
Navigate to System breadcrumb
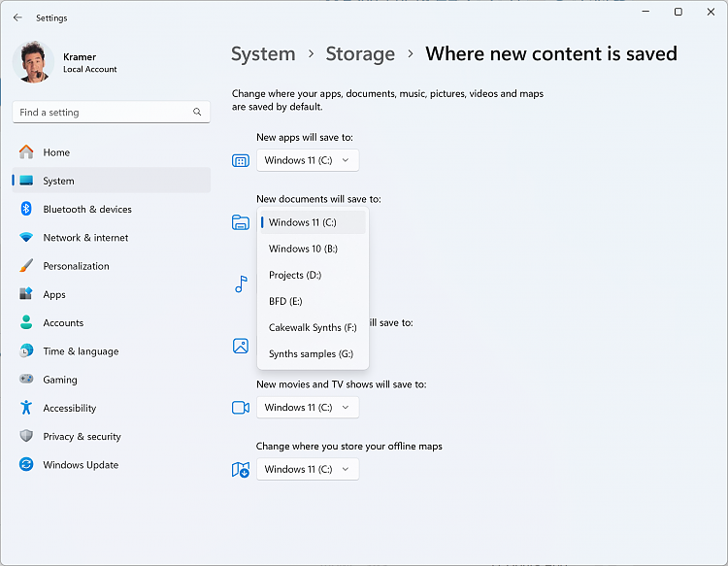tap(263, 54)
